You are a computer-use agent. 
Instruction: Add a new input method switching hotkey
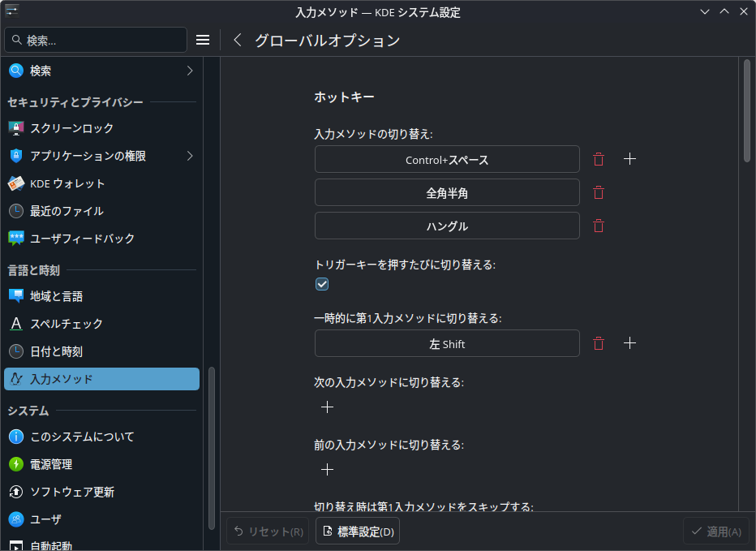(x=630, y=159)
